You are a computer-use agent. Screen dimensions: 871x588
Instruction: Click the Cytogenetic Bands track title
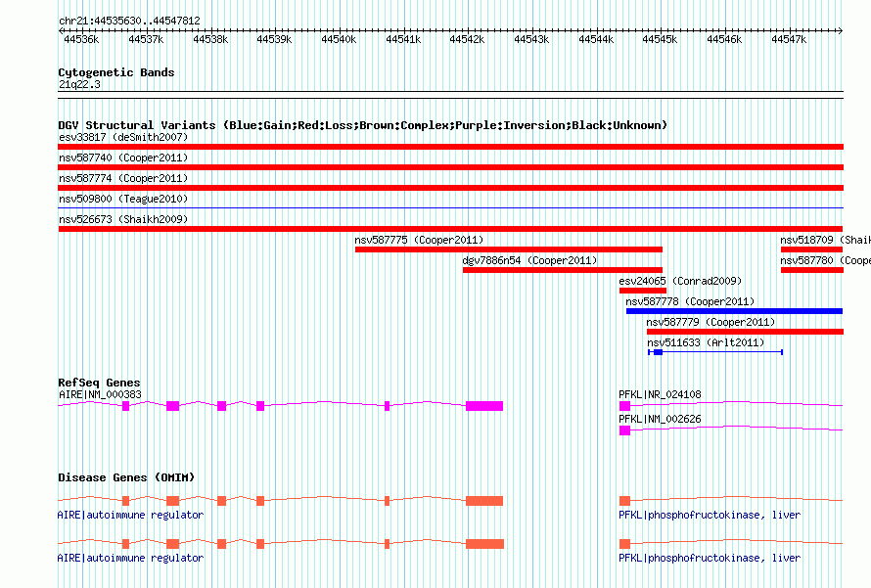(116, 72)
